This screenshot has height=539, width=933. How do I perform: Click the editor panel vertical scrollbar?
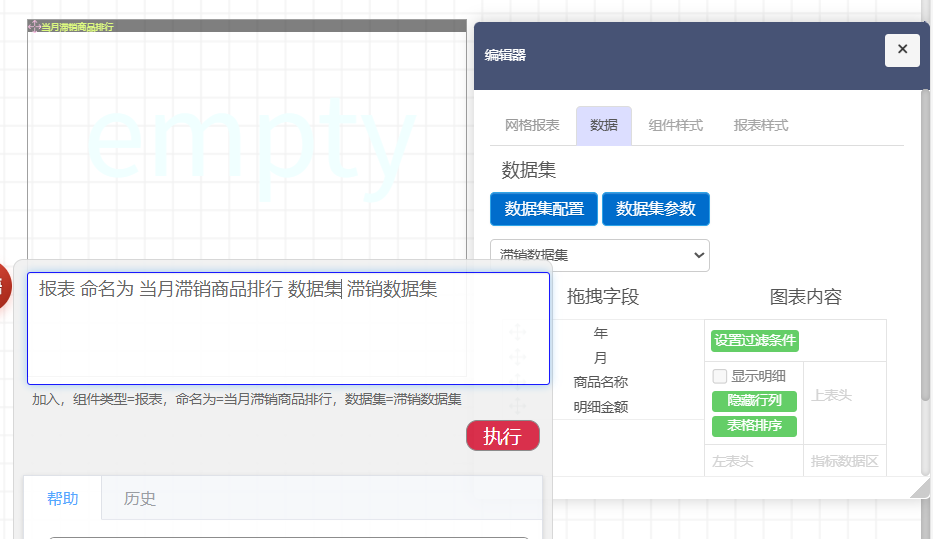[925, 244]
